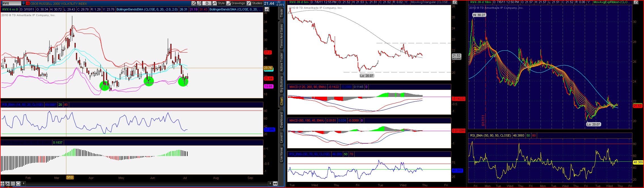Click the zoom in magnifier icon
This screenshot has height=188, width=644.
click(x=8, y=183)
